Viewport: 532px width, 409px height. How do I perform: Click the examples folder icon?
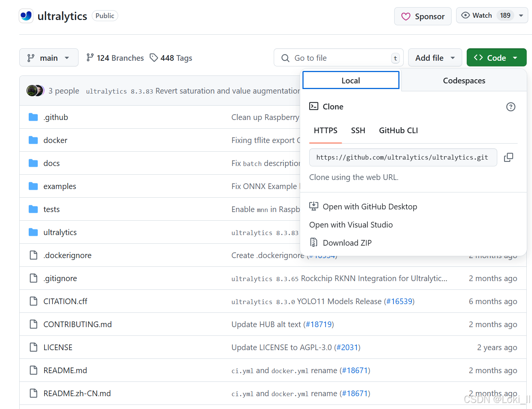pyautogui.click(x=33, y=186)
